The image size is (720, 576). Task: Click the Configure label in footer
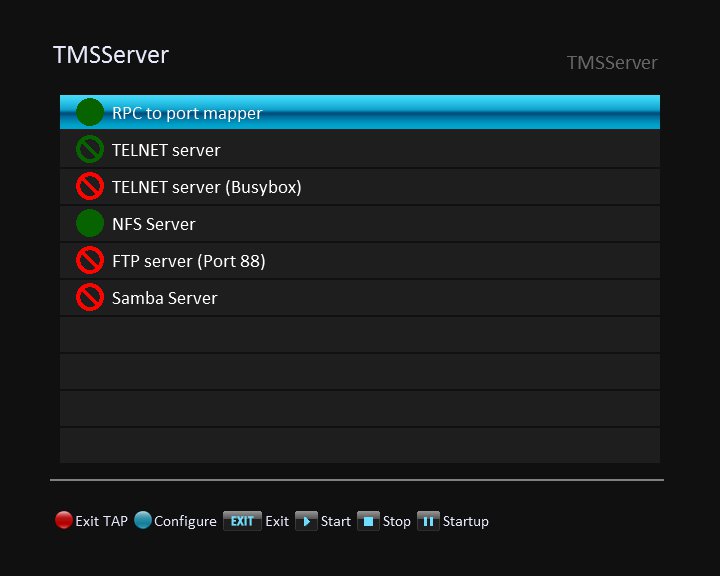click(185, 521)
